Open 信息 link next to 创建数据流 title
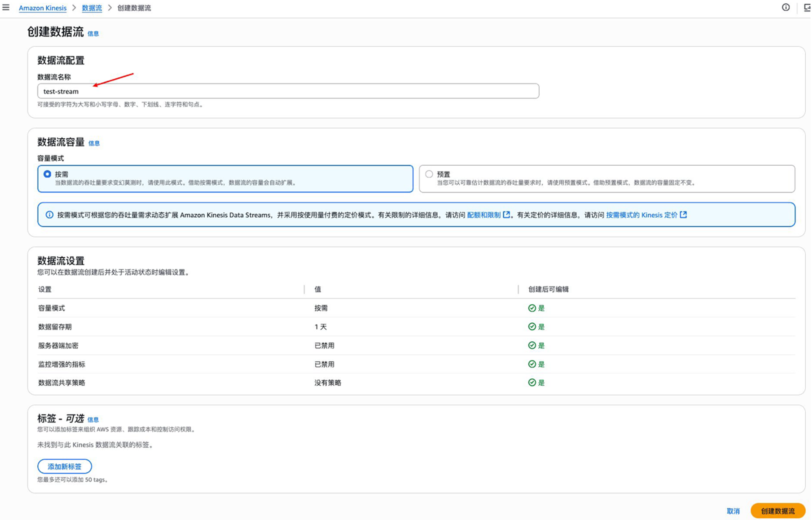812x520 pixels. click(x=93, y=34)
